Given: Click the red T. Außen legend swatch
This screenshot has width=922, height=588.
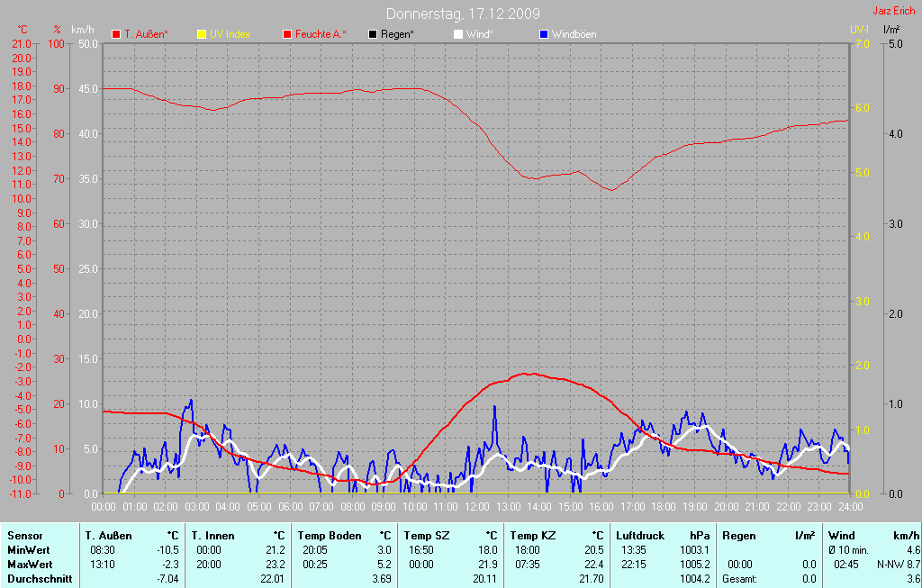Looking at the screenshot, I should pos(116,34).
